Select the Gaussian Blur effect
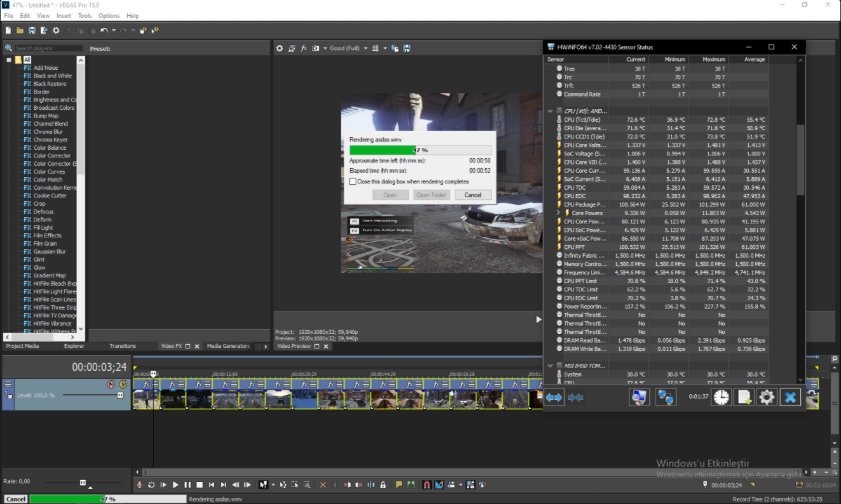Viewport: 841px width, 504px height. coord(50,251)
